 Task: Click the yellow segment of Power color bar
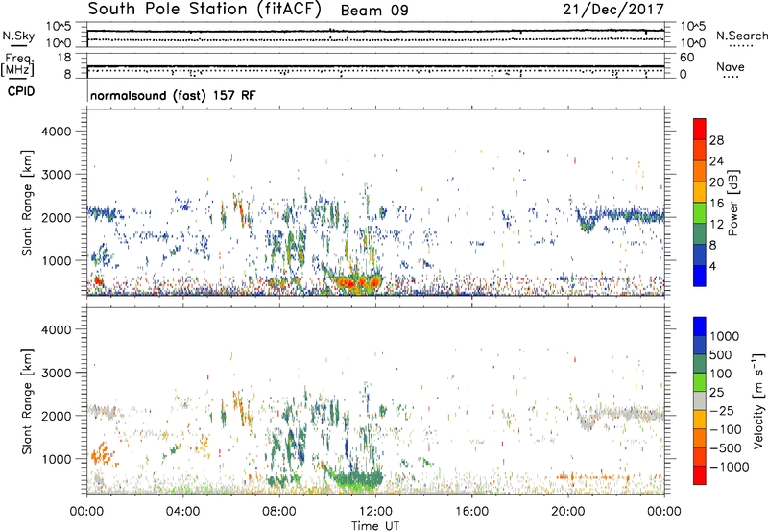tap(700, 192)
